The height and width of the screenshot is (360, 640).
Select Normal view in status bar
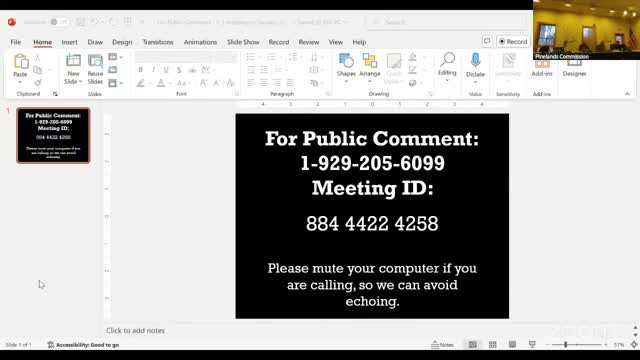click(473, 345)
